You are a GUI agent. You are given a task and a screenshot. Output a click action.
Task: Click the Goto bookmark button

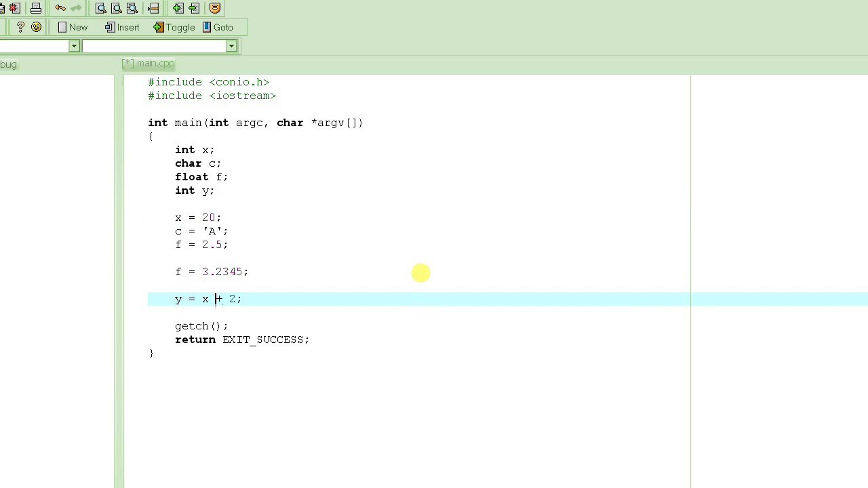(218, 27)
